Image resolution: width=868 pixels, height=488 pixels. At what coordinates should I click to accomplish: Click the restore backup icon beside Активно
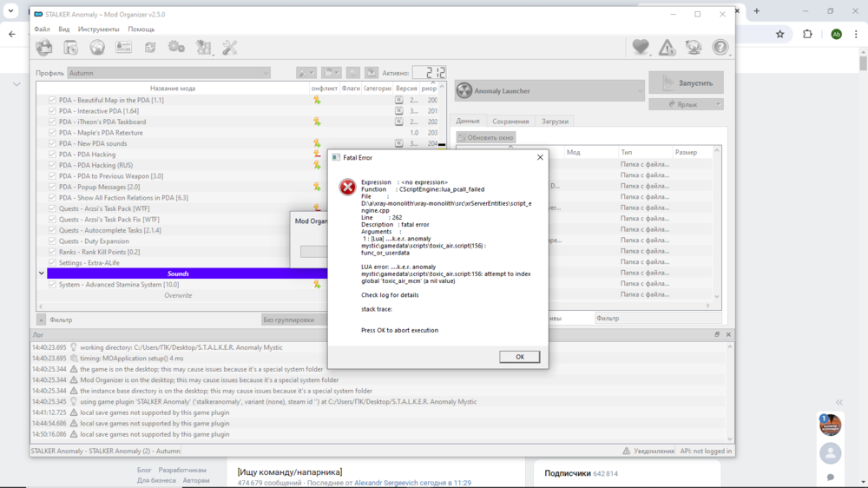353,73
